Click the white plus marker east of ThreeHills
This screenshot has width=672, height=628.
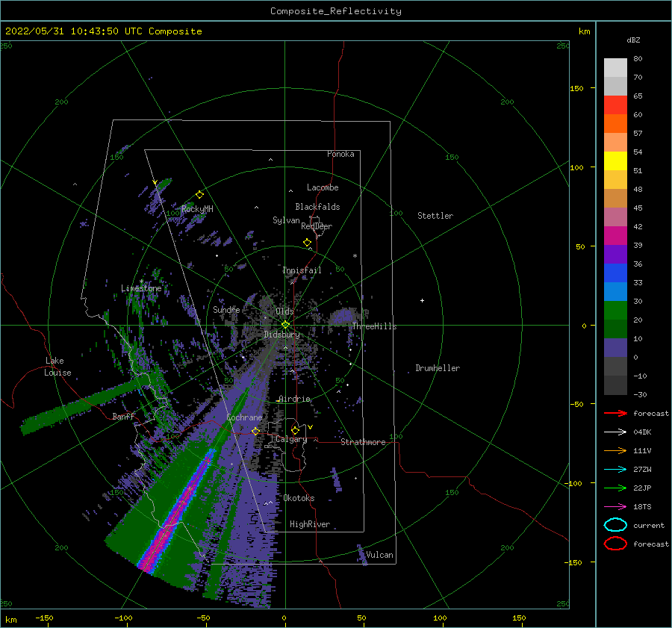point(422,300)
